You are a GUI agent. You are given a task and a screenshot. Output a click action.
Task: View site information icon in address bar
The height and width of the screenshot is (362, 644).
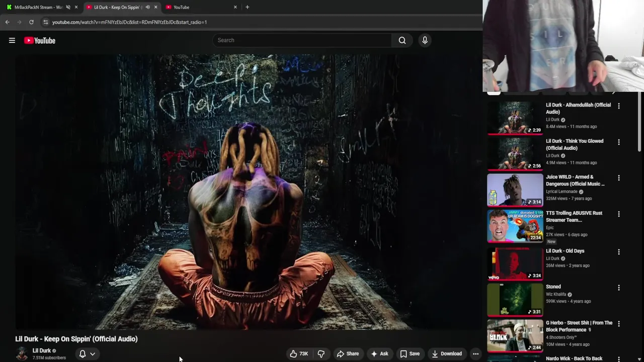45,22
